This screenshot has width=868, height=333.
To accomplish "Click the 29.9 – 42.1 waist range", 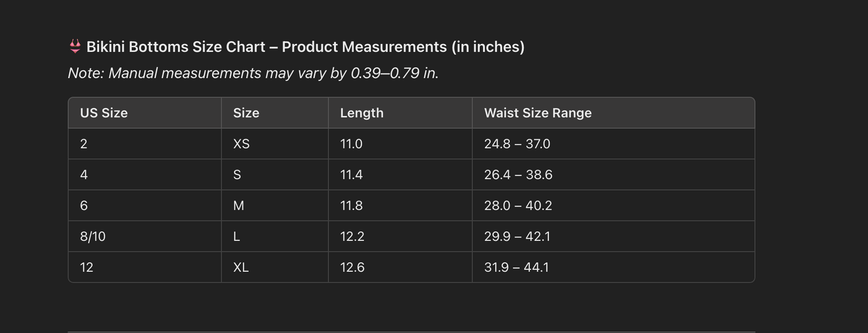I will (x=517, y=237).
